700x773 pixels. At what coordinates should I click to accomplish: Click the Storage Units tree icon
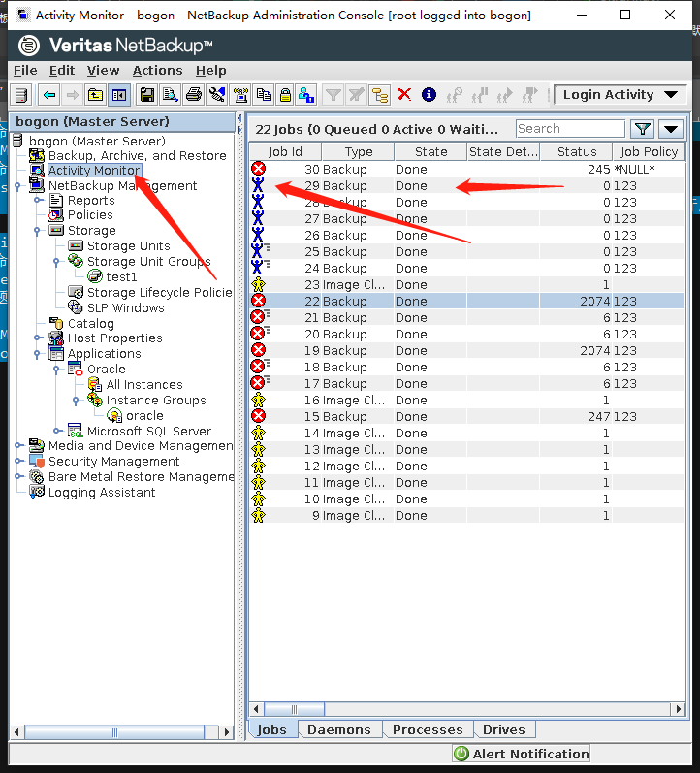(x=76, y=245)
